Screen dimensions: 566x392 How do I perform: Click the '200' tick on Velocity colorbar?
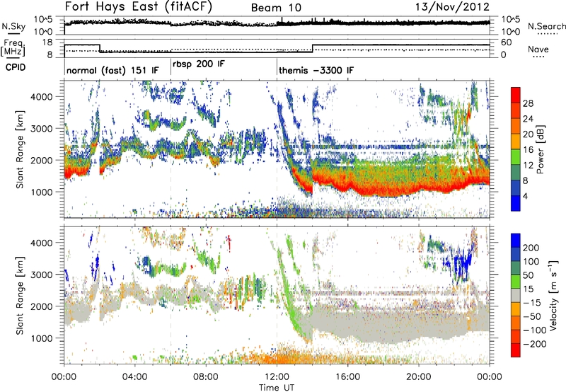point(531,248)
